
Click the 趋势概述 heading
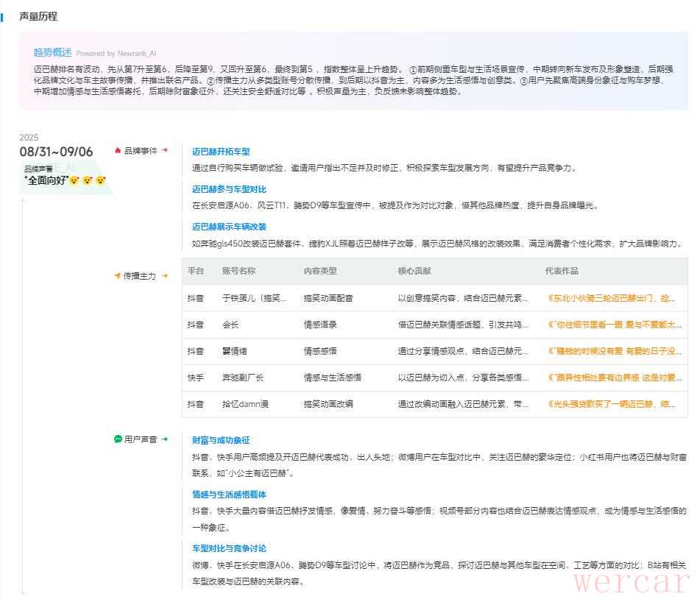coord(52,52)
